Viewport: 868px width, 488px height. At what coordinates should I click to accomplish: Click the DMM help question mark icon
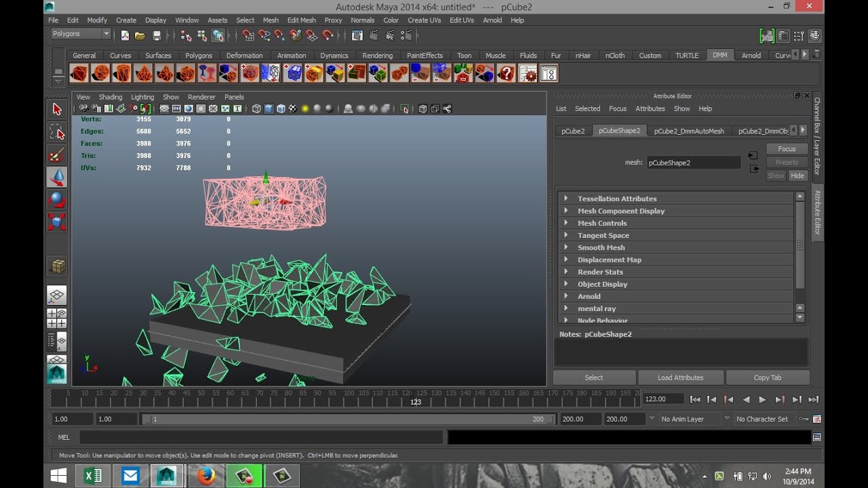click(x=506, y=73)
